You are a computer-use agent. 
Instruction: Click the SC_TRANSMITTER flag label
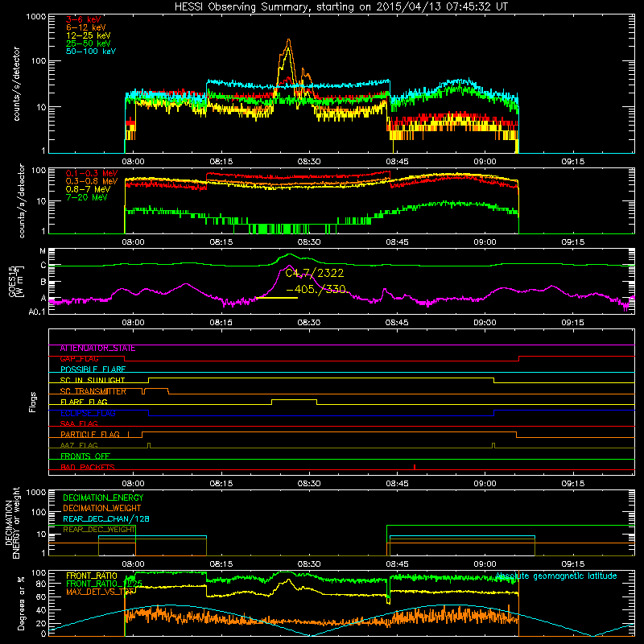pos(93,391)
